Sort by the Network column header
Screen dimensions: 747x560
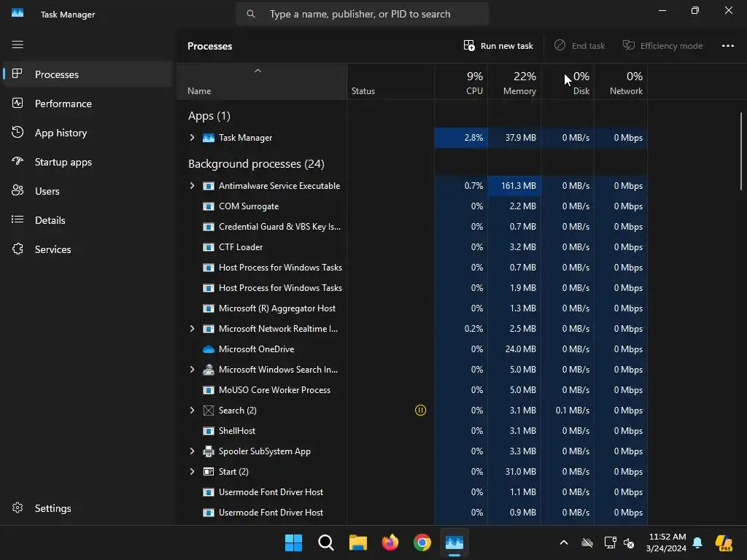point(621,82)
